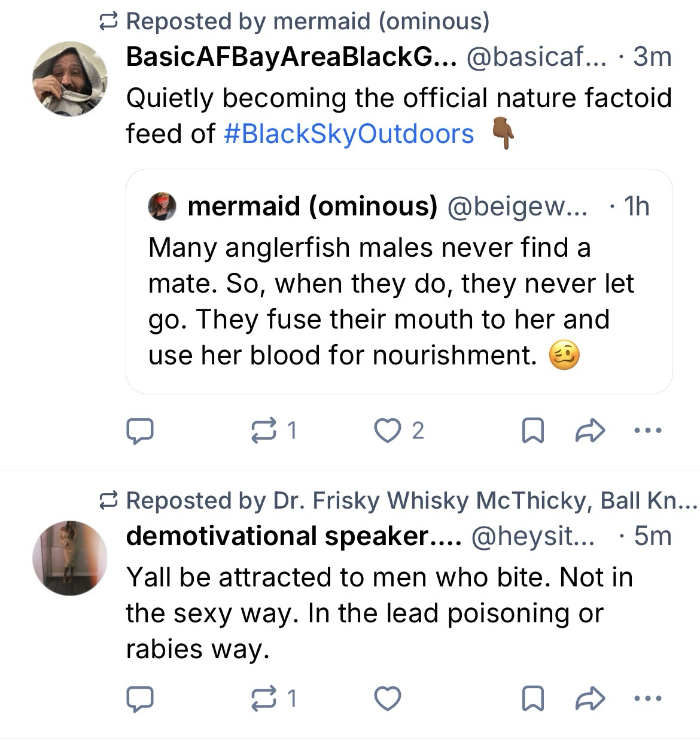The width and height of the screenshot is (700, 742).
Task: Like the BlackSkyOutdoors post
Action: point(387,430)
